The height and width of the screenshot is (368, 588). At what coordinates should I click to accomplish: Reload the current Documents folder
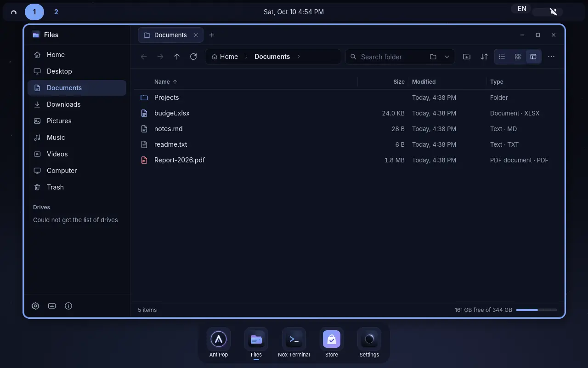click(x=193, y=57)
